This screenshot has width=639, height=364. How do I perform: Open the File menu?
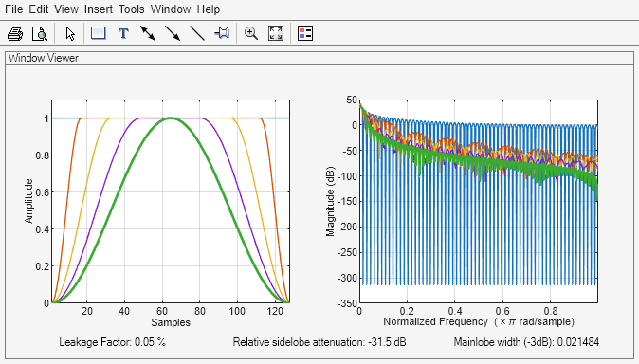click(x=14, y=9)
